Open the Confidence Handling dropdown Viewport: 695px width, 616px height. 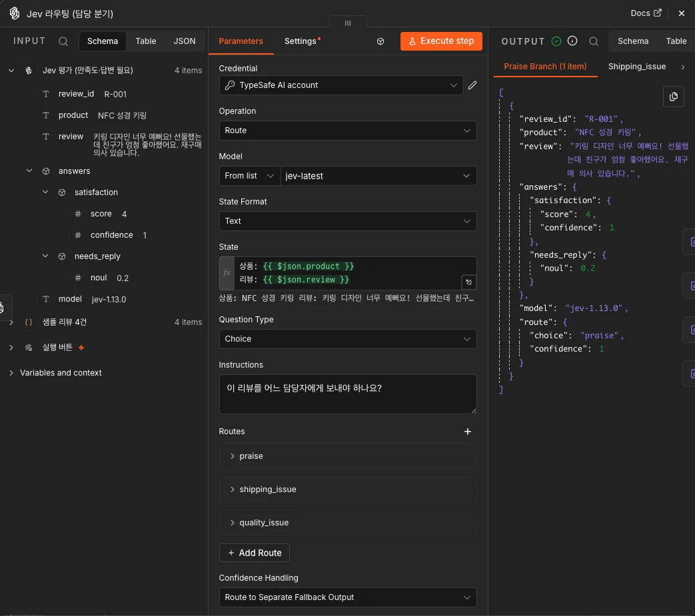348,597
